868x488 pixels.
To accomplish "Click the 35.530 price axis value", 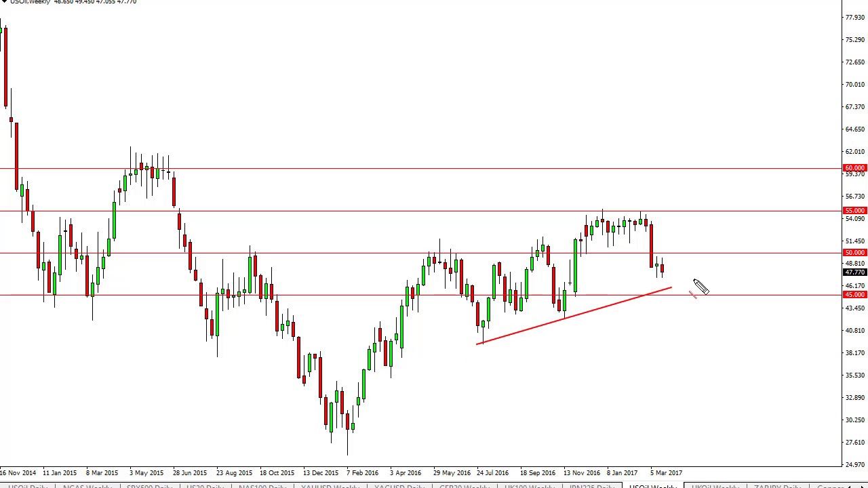I will (855, 375).
